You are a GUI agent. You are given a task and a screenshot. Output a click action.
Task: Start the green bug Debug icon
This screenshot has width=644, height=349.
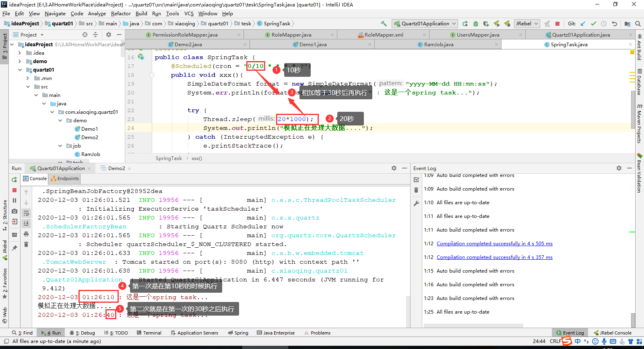pyautogui.click(x=476, y=24)
